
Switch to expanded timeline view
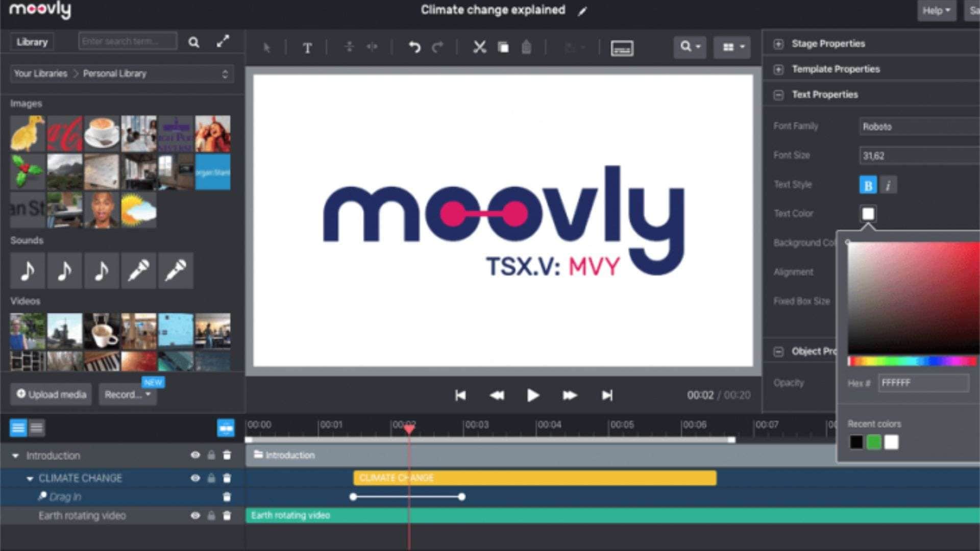(18, 428)
